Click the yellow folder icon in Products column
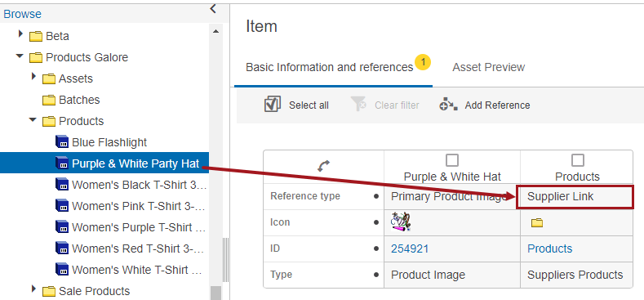The height and width of the screenshot is (300, 644). tap(537, 223)
